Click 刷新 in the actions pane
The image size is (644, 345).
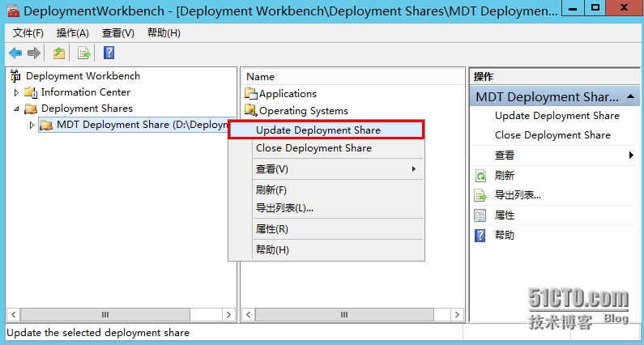[x=505, y=176]
